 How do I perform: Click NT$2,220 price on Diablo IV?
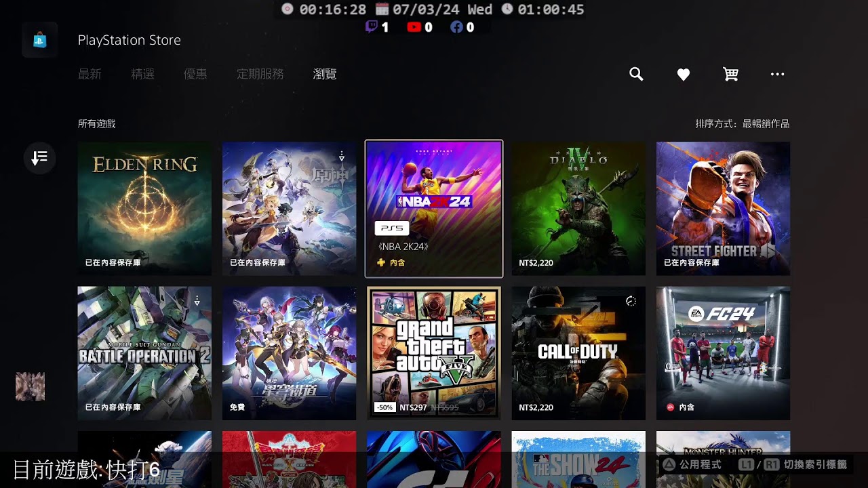pyautogui.click(x=536, y=263)
